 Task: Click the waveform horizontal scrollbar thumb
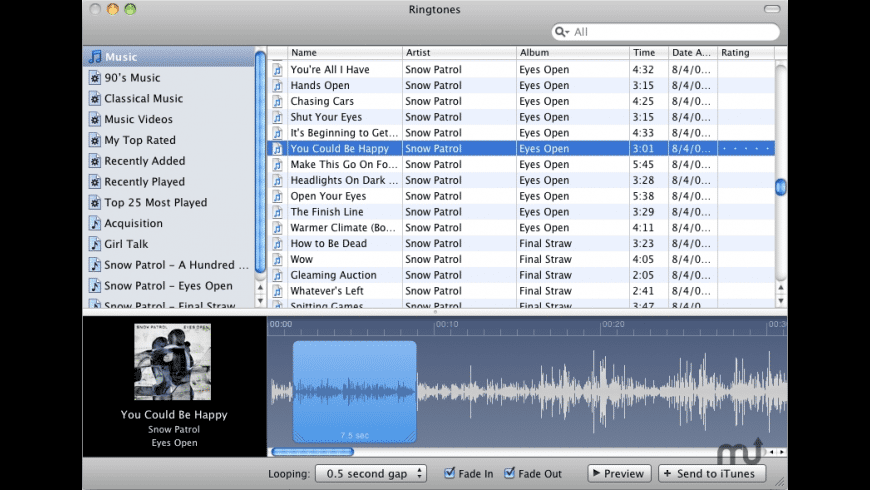(x=312, y=452)
